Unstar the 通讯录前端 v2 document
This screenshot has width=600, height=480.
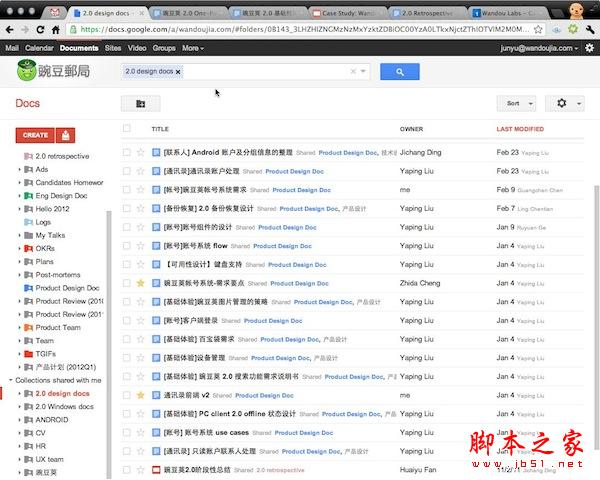(140, 395)
